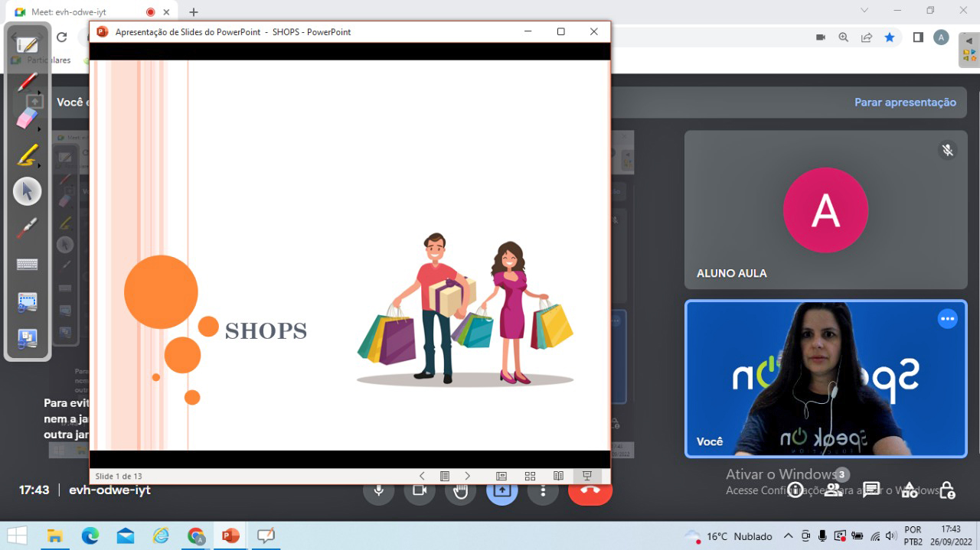
Task: Turn off the camera in Meet
Action: point(420,490)
